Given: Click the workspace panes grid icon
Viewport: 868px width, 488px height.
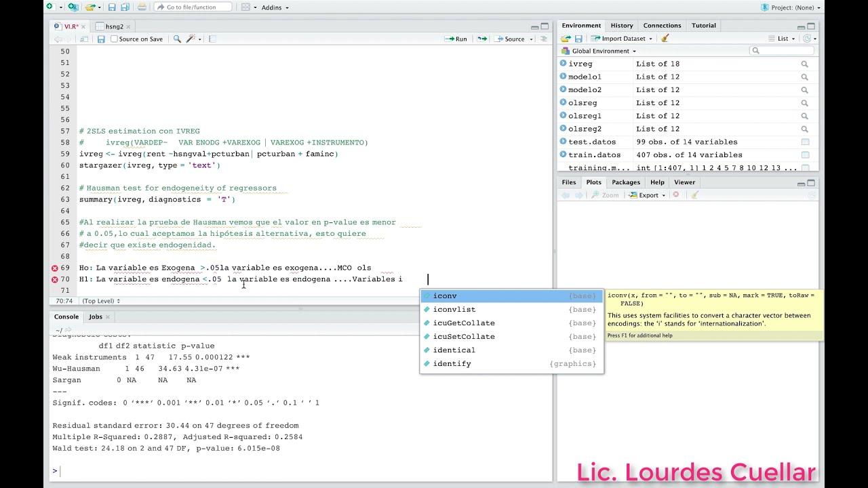Looking at the screenshot, I should click(x=245, y=7).
